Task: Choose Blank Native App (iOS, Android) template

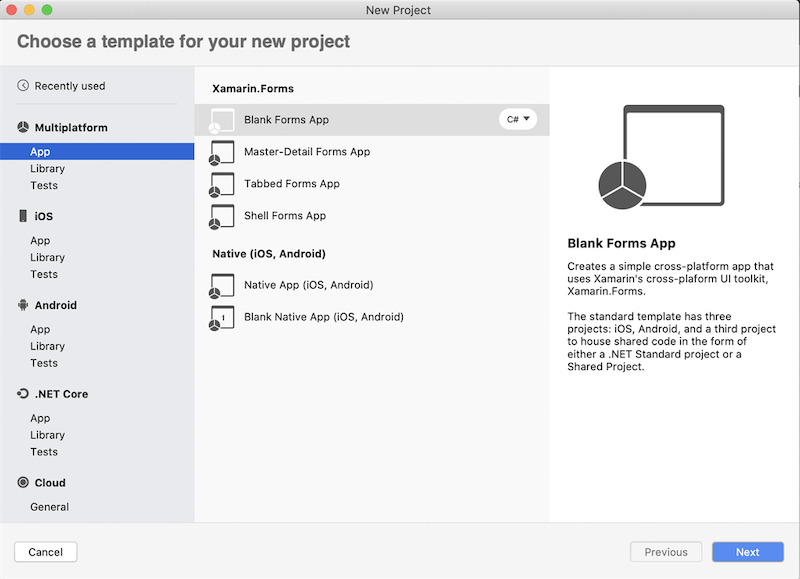Action: pyautogui.click(x=372, y=317)
